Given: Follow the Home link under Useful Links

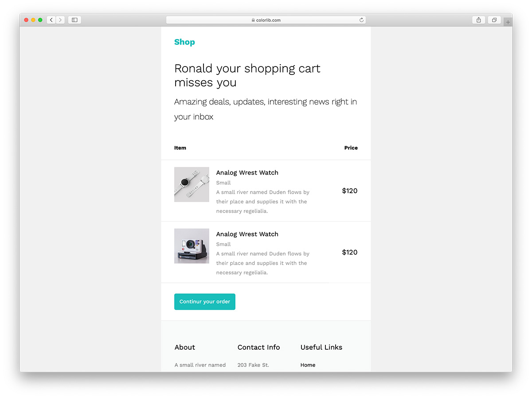Looking at the screenshot, I should pos(308,365).
